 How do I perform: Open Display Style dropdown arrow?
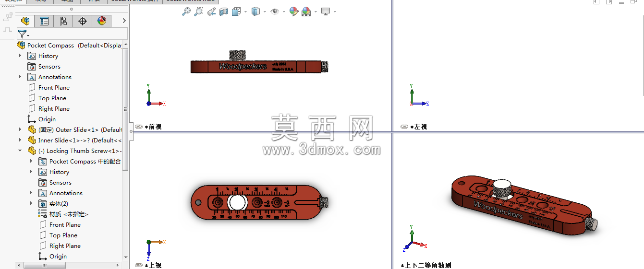click(265, 12)
